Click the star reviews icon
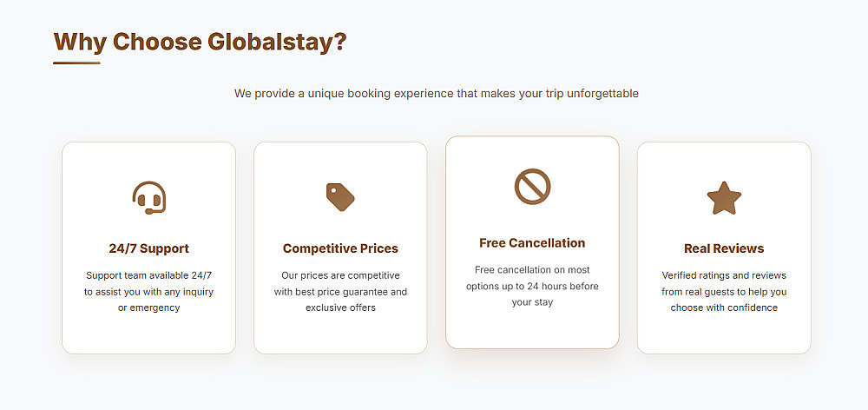 [724, 198]
